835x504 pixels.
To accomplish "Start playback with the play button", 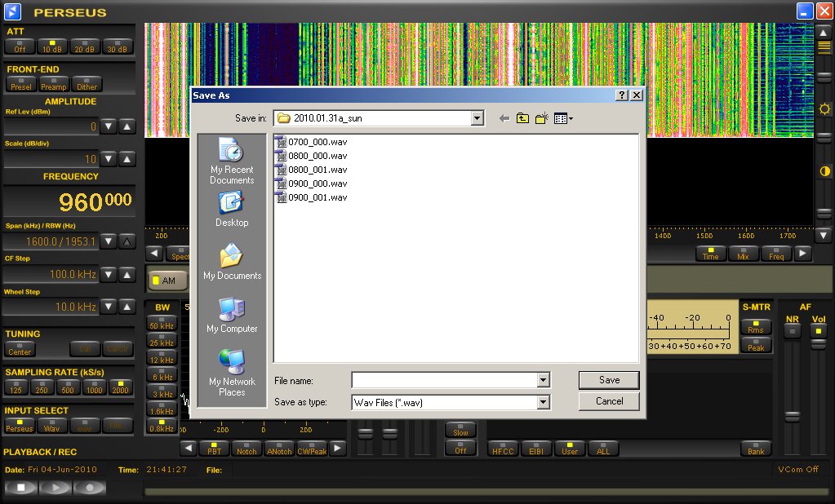I will coord(56,487).
